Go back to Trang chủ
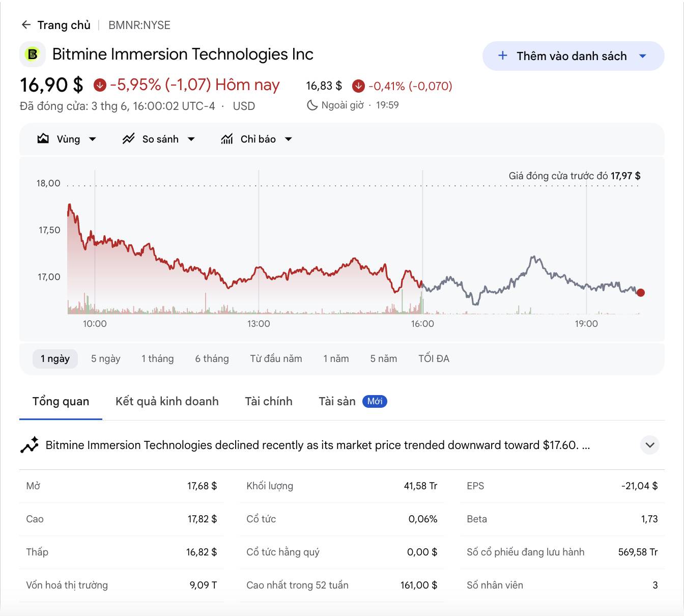Screen dimensions: 684x616 coord(64,25)
